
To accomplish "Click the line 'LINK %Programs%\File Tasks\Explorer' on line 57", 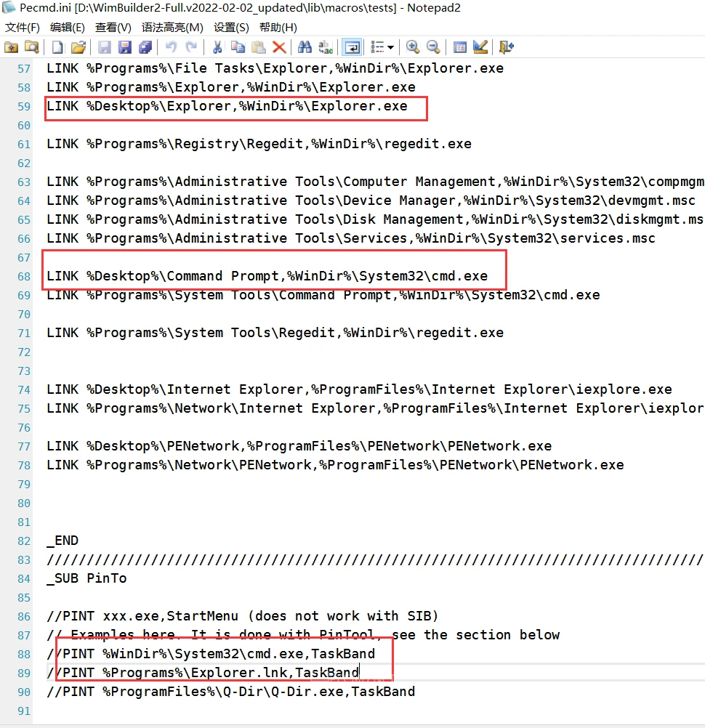I will (275, 69).
